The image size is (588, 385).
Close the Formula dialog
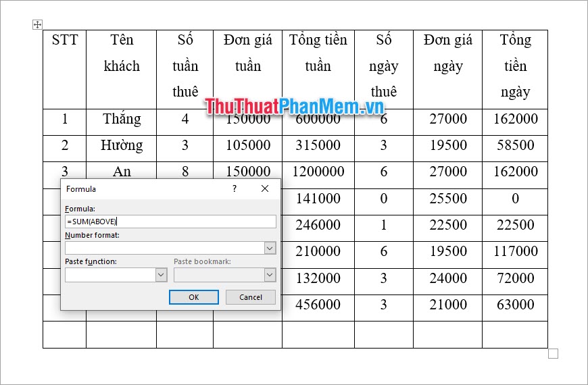coord(265,188)
